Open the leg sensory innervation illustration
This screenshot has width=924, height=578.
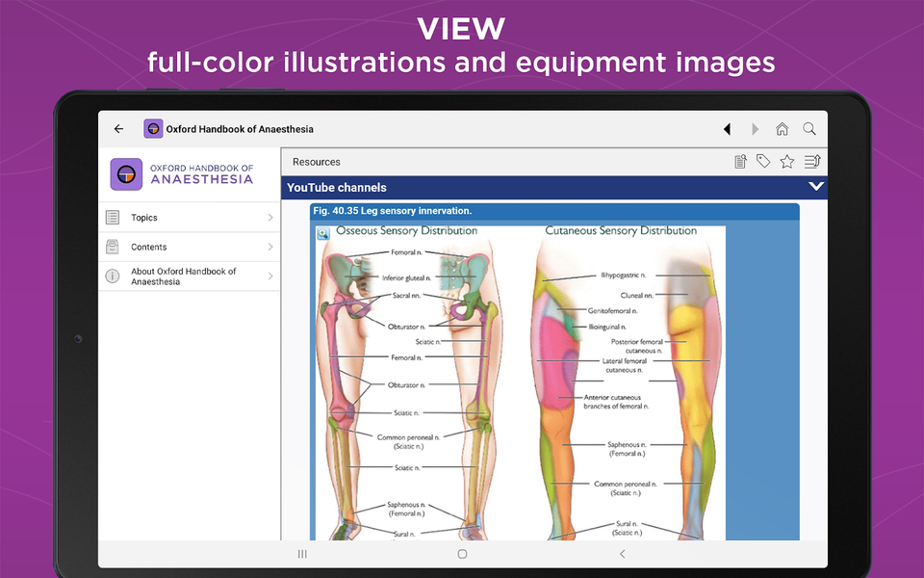point(521,382)
